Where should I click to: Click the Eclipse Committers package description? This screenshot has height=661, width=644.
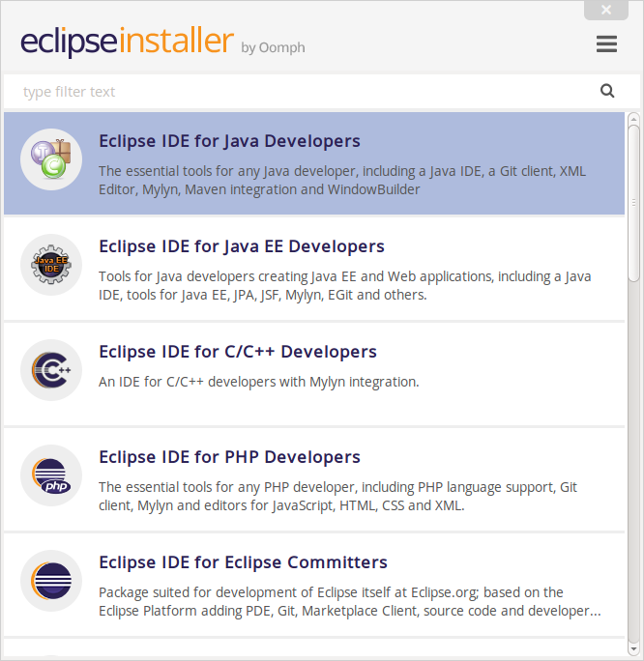pyautogui.click(x=350, y=602)
